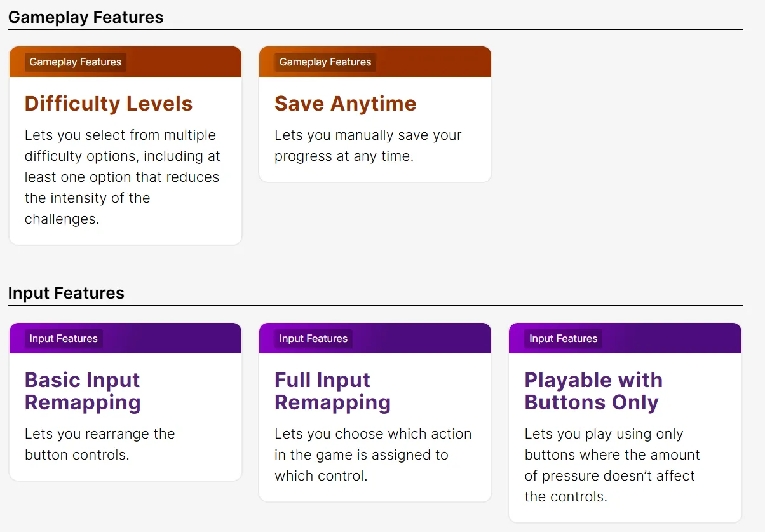Select the Full Input Remapping title
765x532 pixels.
[x=332, y=391]
